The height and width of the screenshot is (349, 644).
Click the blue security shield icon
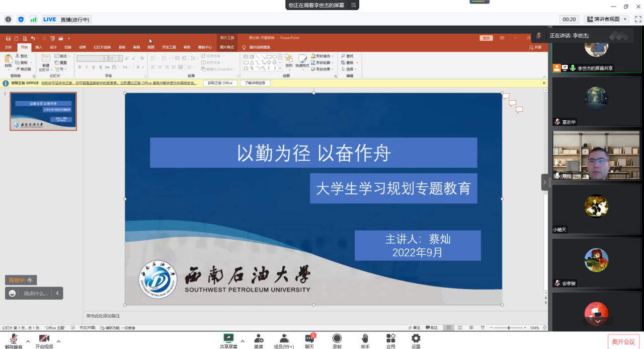point(21,19)
